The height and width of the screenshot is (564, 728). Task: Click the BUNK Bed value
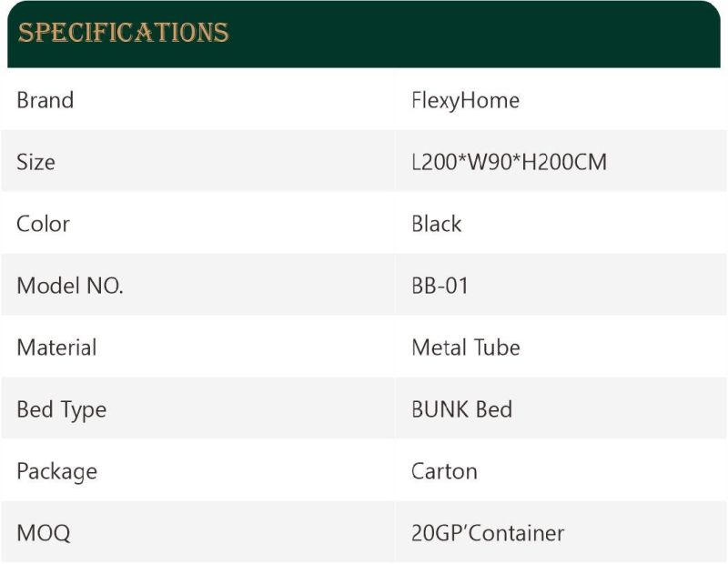[x=461, y=409]
